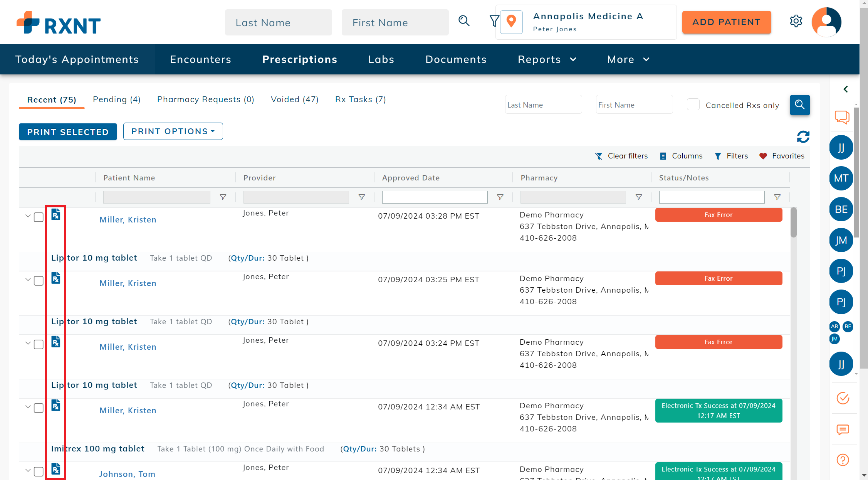
Task: Open settings gear icon in header
Action: click(x=796, y=21)
